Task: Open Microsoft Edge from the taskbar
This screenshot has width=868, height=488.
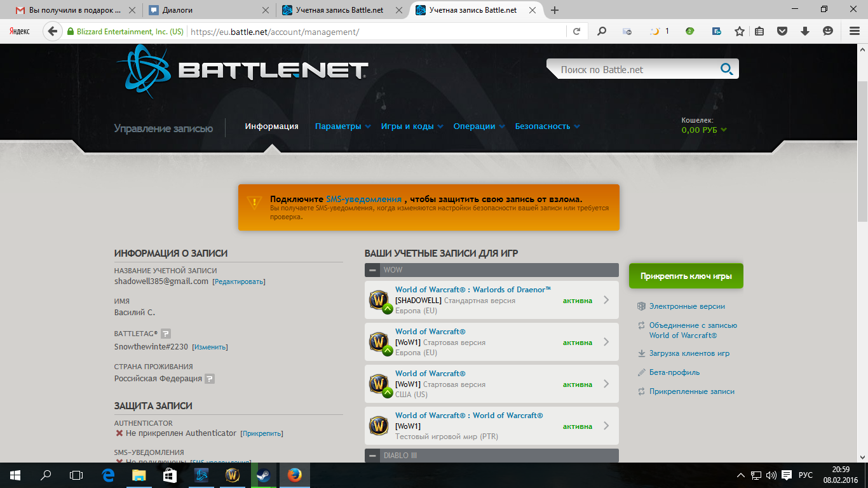Action: (x=108, y=475)
